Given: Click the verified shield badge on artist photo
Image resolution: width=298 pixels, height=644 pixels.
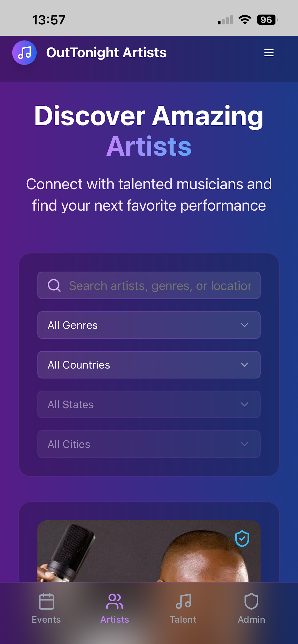Looking at the screenshot, I should pyautogui.click(x=242, y=539).
